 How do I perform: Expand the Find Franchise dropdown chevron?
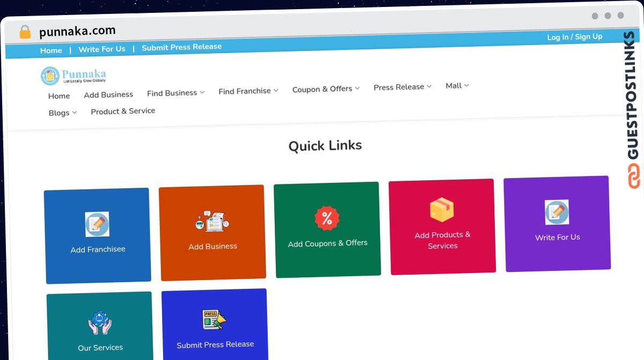(x=276, y=90)
